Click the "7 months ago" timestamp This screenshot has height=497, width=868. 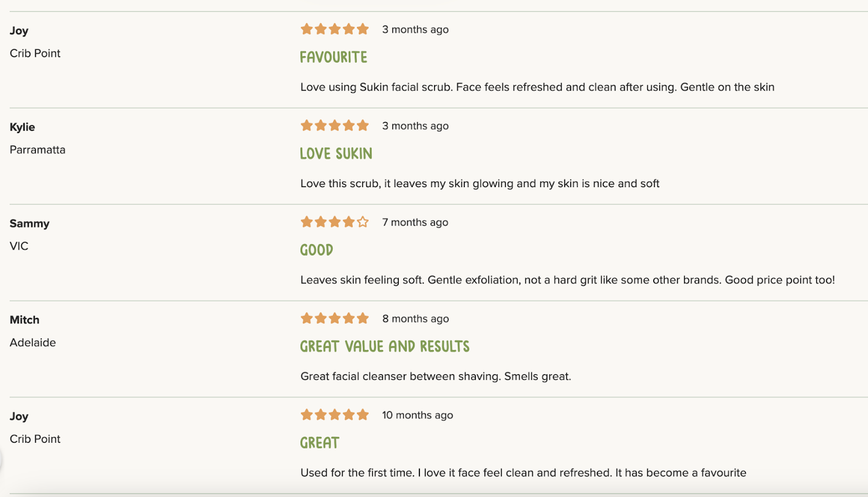tap(415, 222)
